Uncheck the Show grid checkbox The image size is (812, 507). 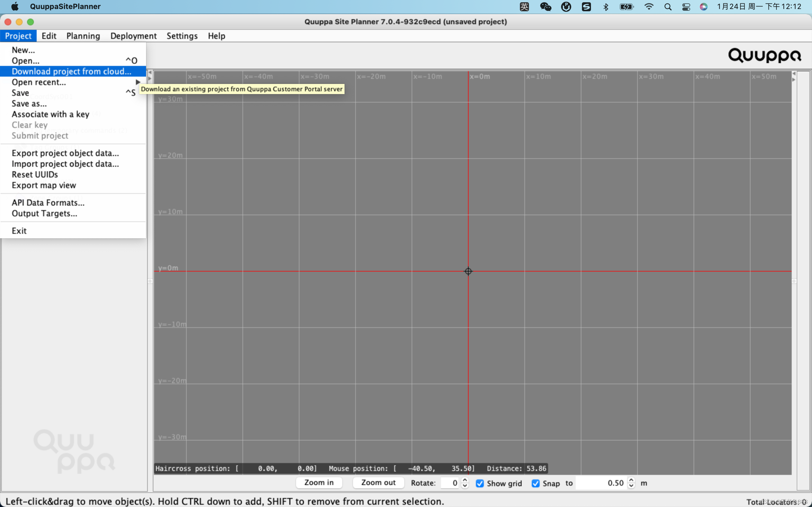tap(480, 483)
